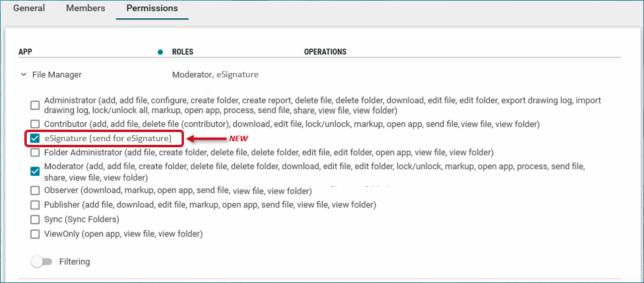Click the OPERATIONS column header
The image size is (644, 283).
coord(325,52)
